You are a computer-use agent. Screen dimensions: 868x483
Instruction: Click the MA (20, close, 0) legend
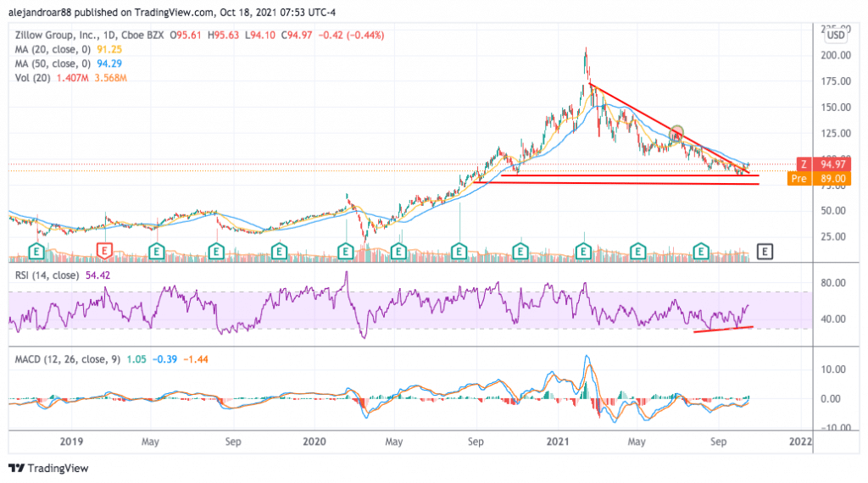pyautogui.click(x=52, y=49)
